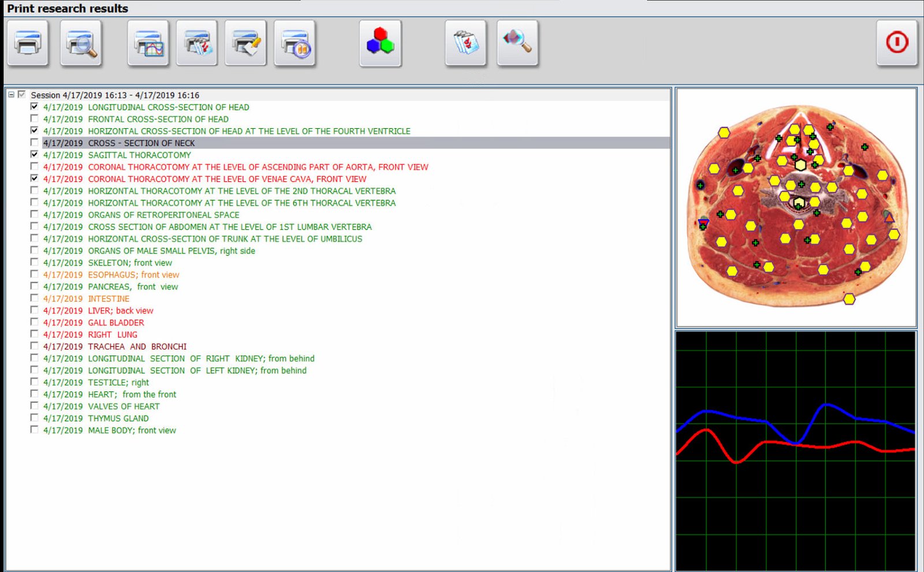924x572 pixels.
Task: Click the magnifier over diamond icon
Action: (x=517, y=43)
